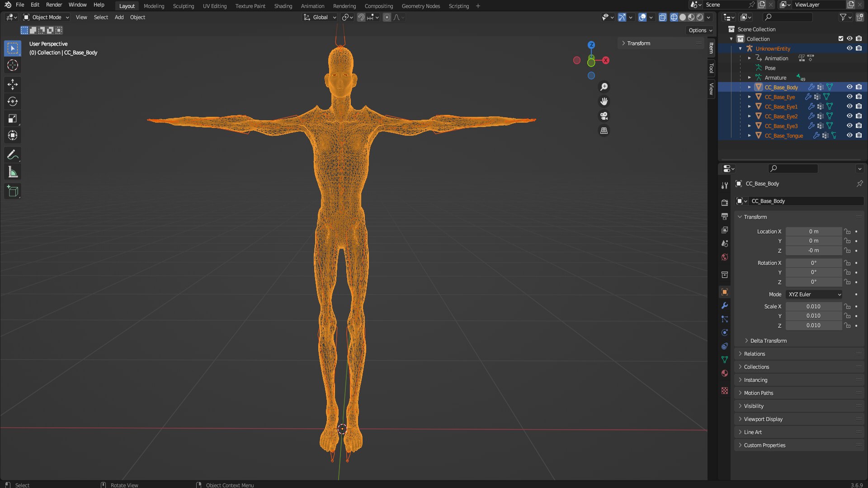Open the Global transform orientation selector
868x488 pixels.
320,17
